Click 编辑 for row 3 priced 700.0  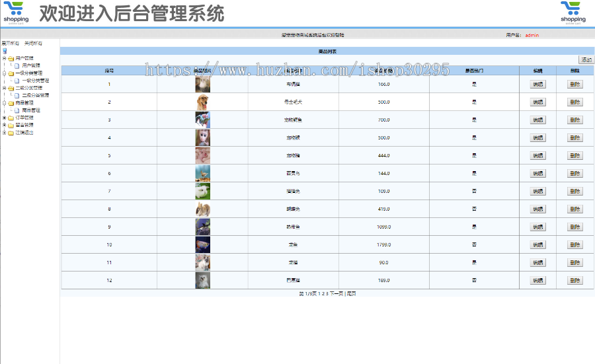pyautogui.click(x=537, y=120)
